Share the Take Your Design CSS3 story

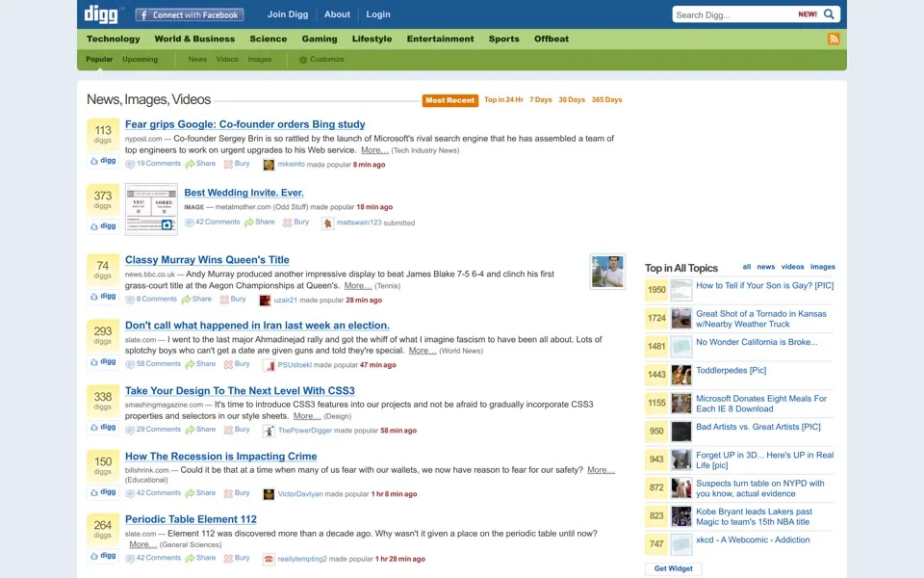(x=200, y=430)
